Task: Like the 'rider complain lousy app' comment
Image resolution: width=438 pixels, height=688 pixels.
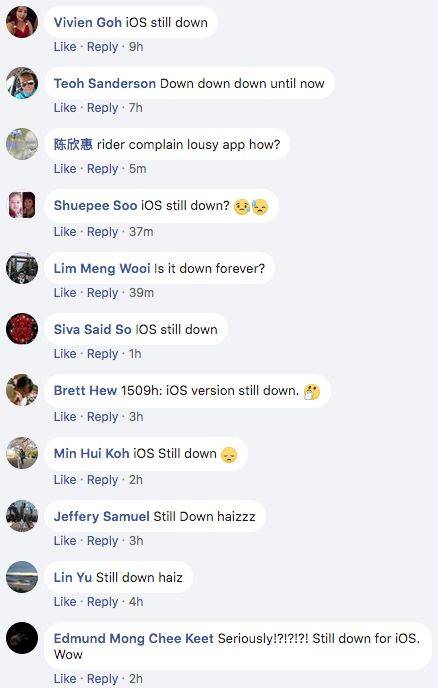Action: pos(65,168)
